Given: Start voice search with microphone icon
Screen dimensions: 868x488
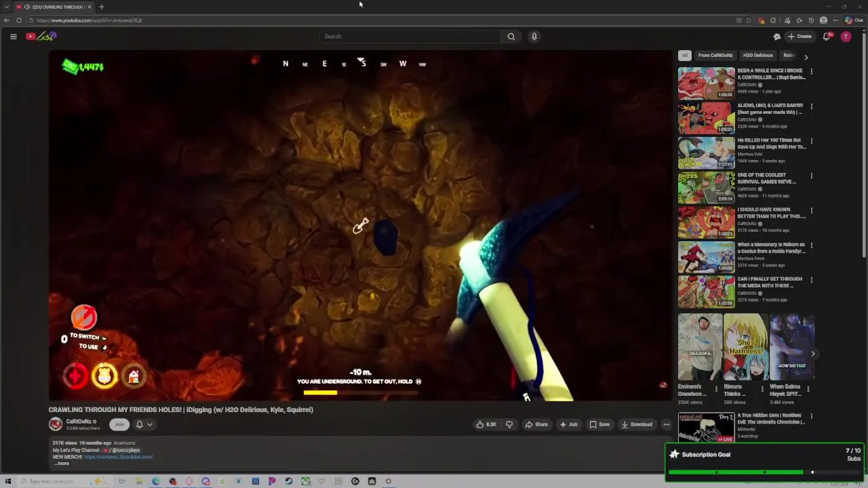Looking at the screenshot, I should tap(534, 37).
